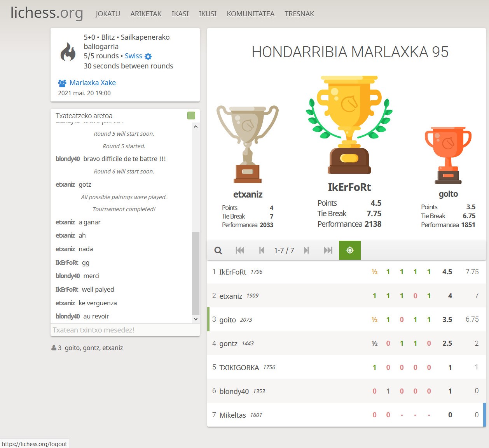The image size is (489, 448).
Task: Open the JOKATU menu
Action: click(x=108, y=14)
